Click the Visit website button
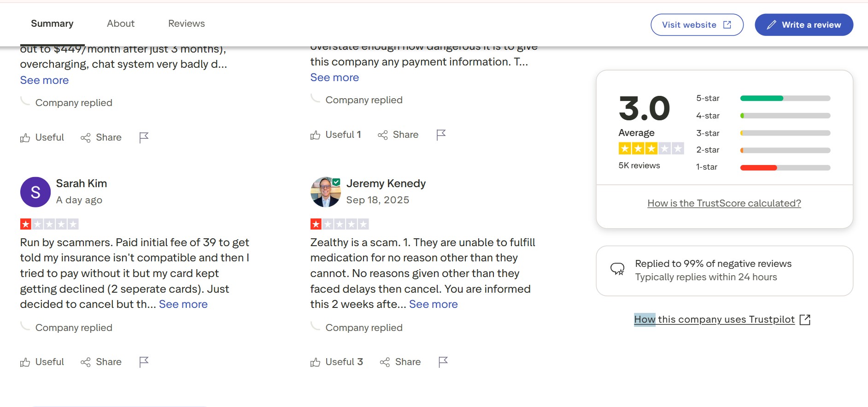 pyautogui.click(x=697, y=25)
